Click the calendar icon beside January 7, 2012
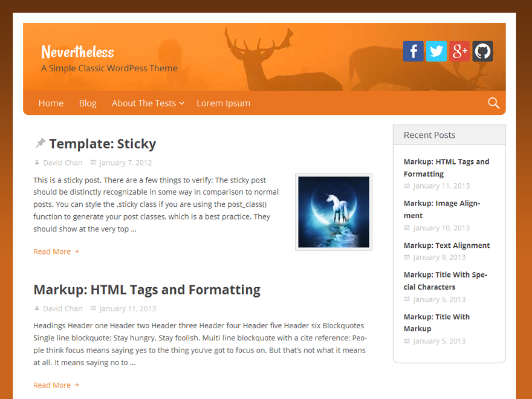 [x=92, y=162]
